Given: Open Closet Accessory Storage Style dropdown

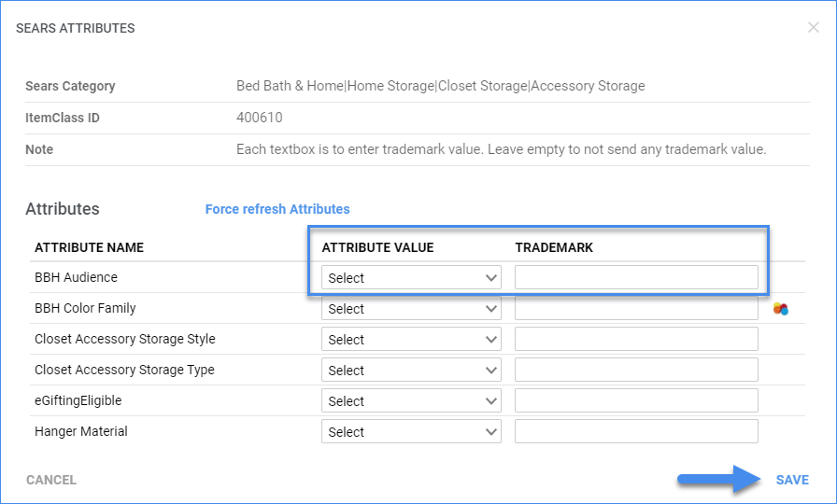Looking at the screenshot, I should [x=411, y=340].
